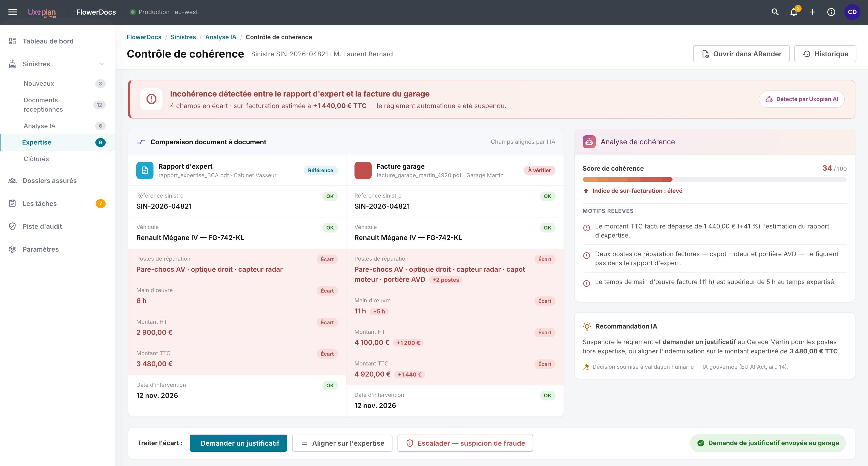Viewport: 868px width, 466px height.
Task: Go to FlowerDocs breadcrumb link
Action: [x=144, y=37]
